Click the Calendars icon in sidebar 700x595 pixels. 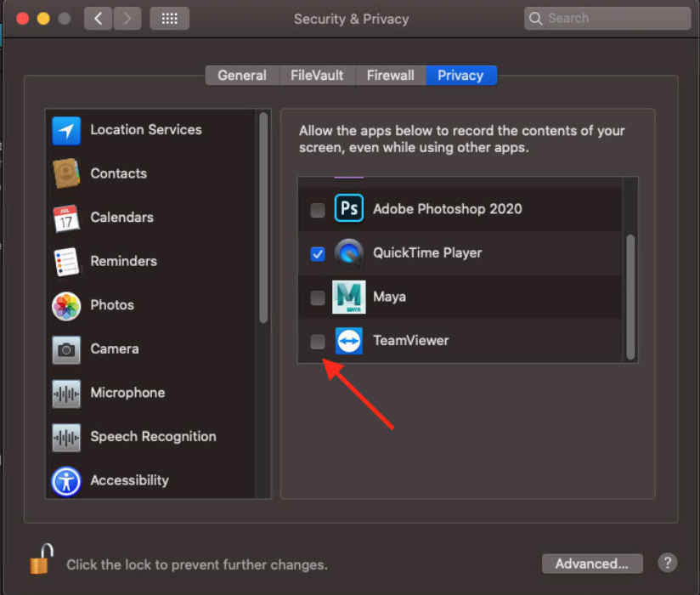pyautogui.click(x=66, y=218)
